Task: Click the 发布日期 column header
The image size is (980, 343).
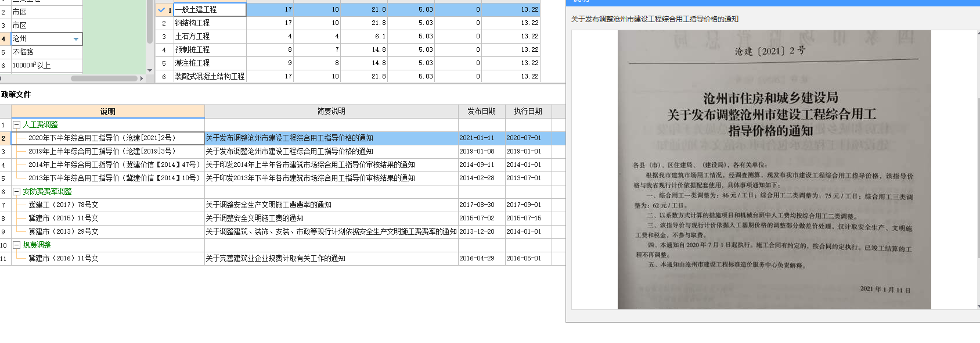Action: pos(481,111)
